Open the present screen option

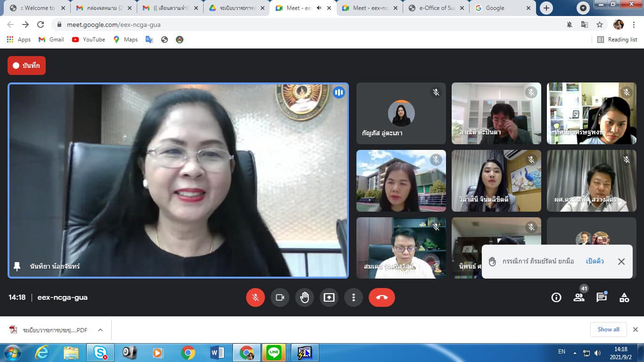point(329,297)
